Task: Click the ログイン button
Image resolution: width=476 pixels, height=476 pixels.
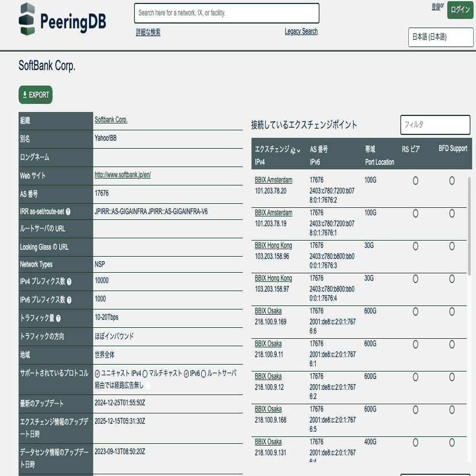Action: point(460,11)
